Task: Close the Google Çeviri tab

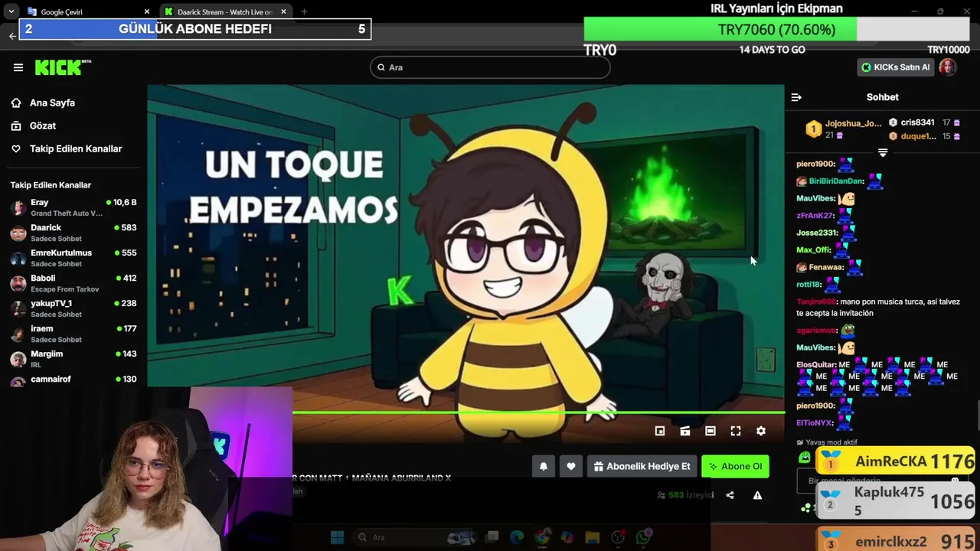Action: (147, 11)
